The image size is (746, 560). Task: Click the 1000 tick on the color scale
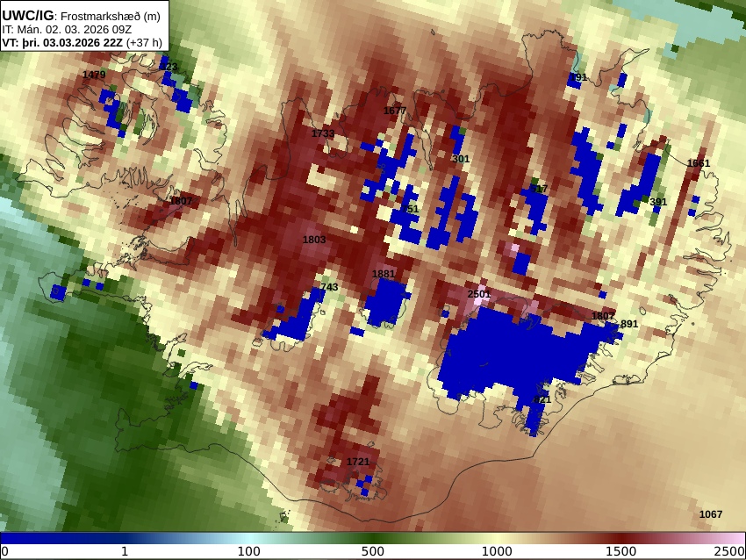[x=497, y=552]
